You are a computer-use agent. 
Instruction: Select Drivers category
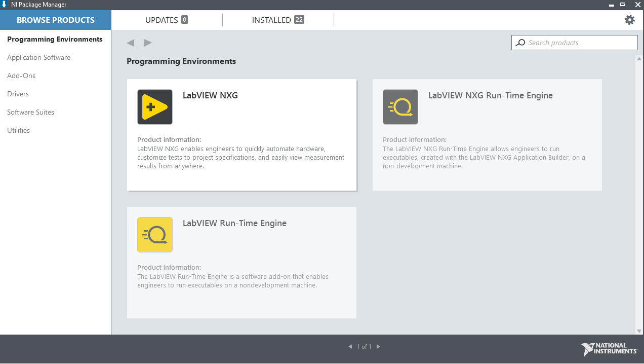point(18,94)
